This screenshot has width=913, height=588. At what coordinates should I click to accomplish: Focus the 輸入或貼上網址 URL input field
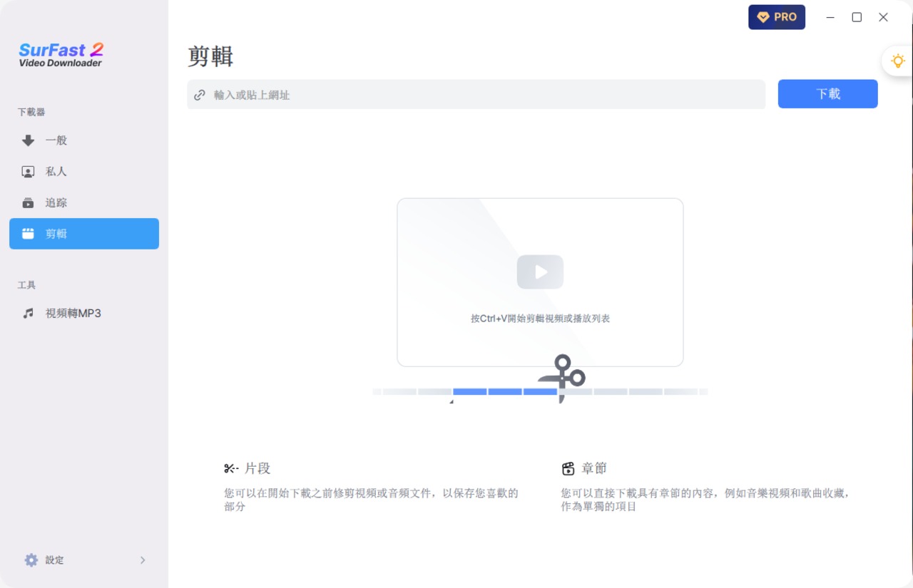tap(485, 95)
